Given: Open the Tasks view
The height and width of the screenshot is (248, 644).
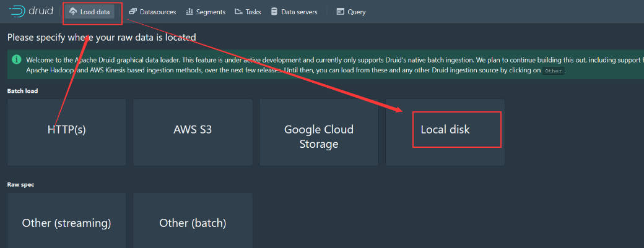Looking at the screenshot, I should 248,12.
